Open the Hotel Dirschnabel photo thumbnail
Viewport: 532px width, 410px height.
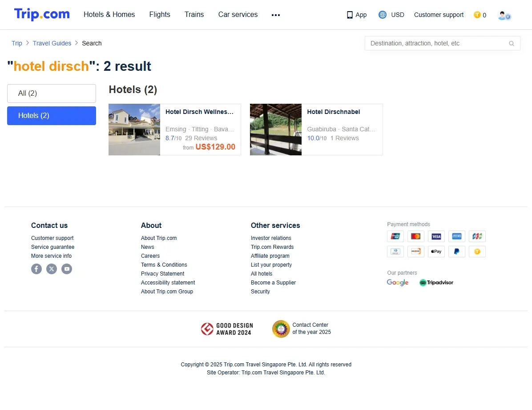[x=276, y=130]
